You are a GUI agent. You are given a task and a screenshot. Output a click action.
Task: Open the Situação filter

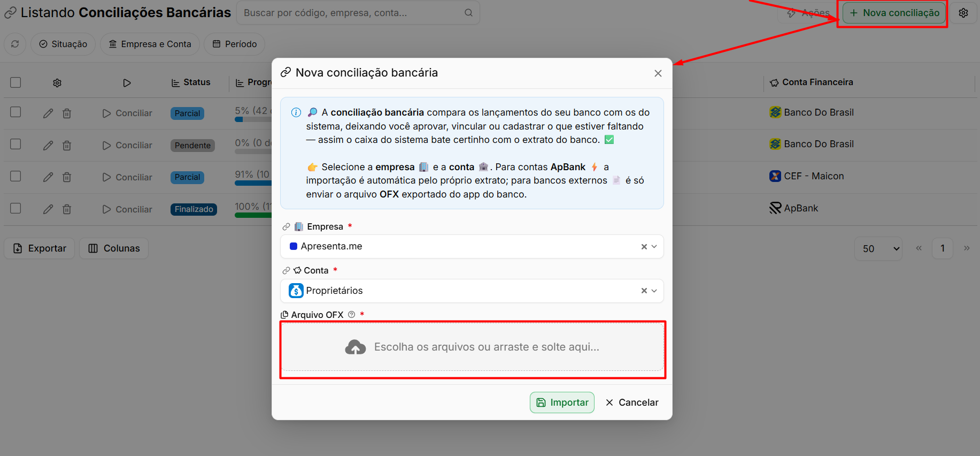coord(63,44)
